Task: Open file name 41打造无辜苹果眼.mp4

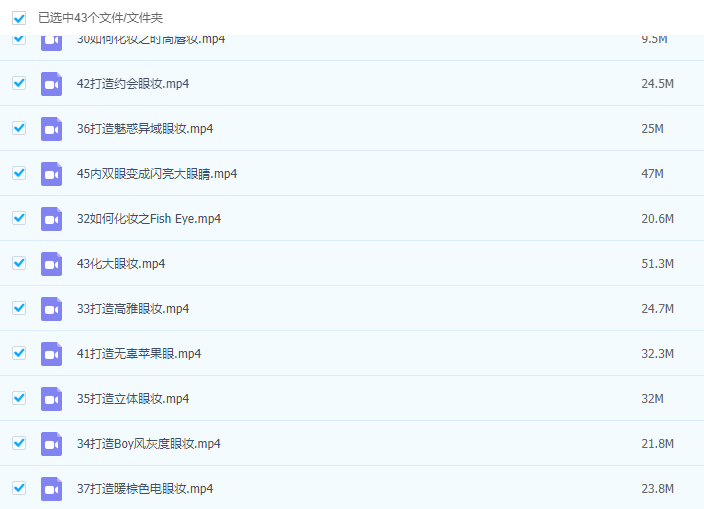Action: pyautogui.click(x=139, y=354)
